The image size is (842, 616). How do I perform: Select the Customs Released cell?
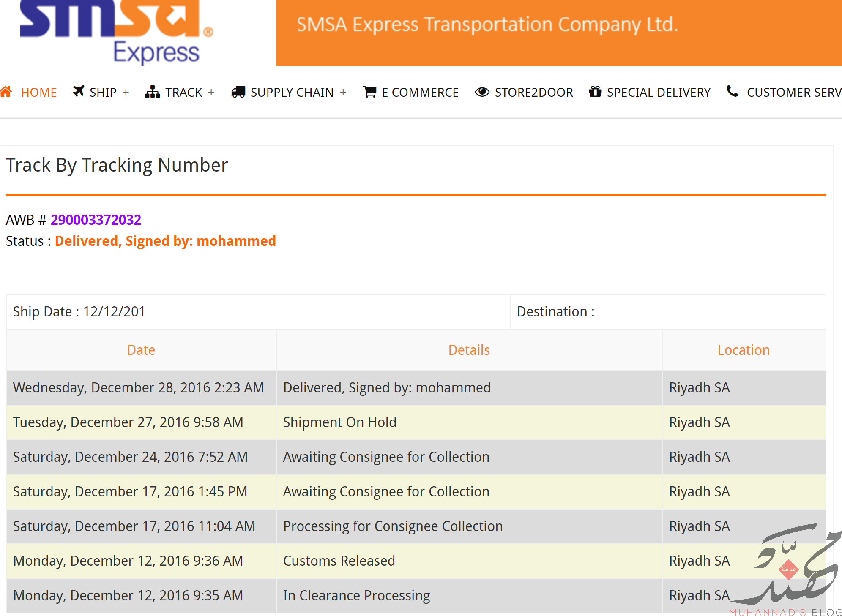tap(469, 561)
